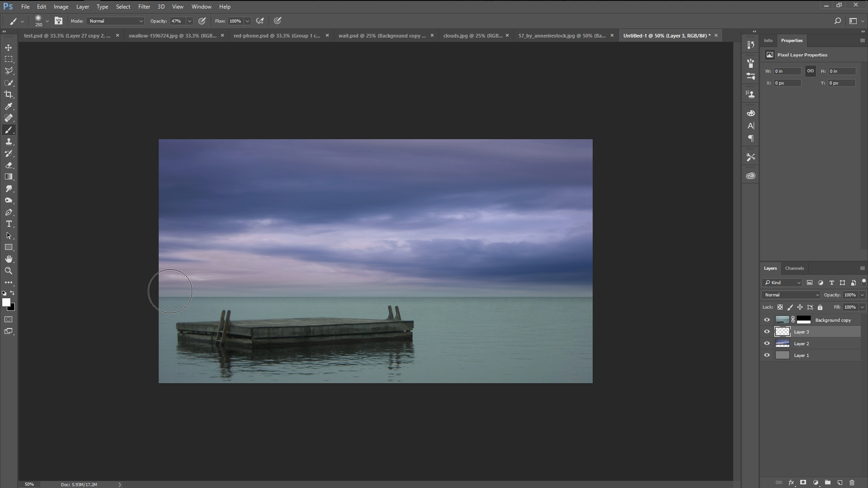This screenshot has height=488, width=868.
Task: Select the Rectangle shape tool
Action: tap(9, 248)
